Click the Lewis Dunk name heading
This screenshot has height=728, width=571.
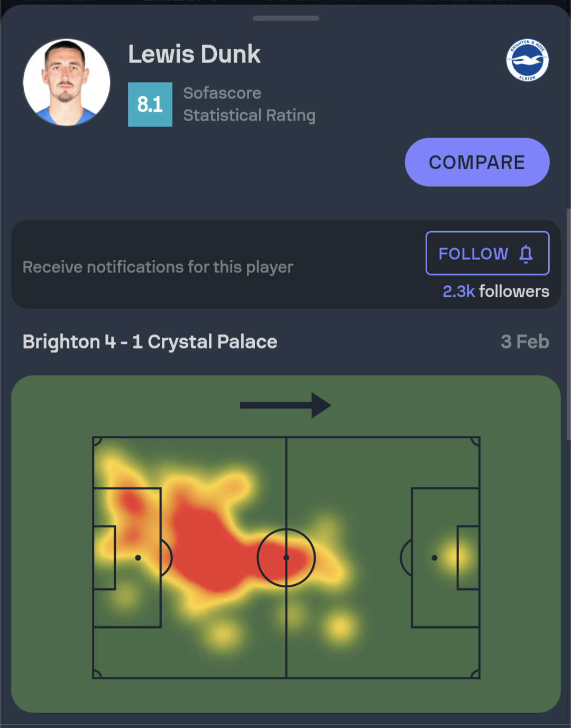tap(194, 54)
